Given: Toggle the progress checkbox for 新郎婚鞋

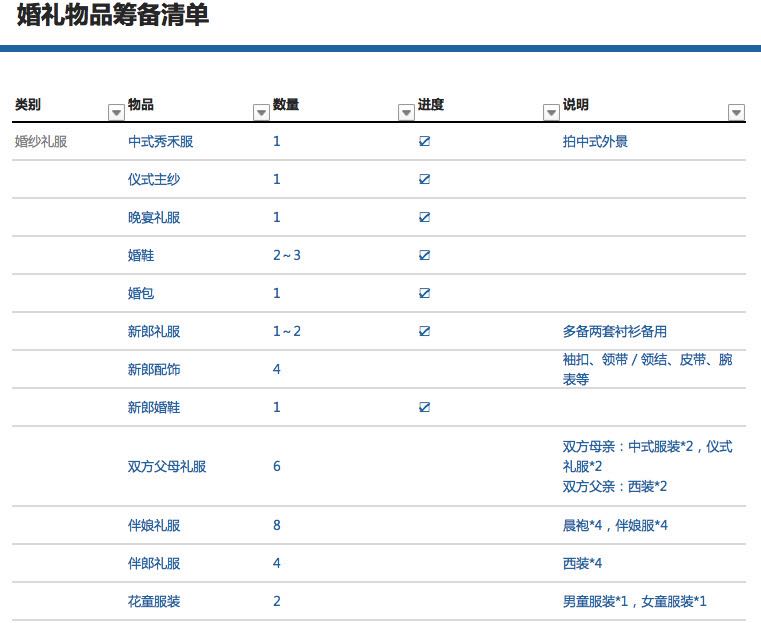Looking at the screenshot, I should pos(424,407).
